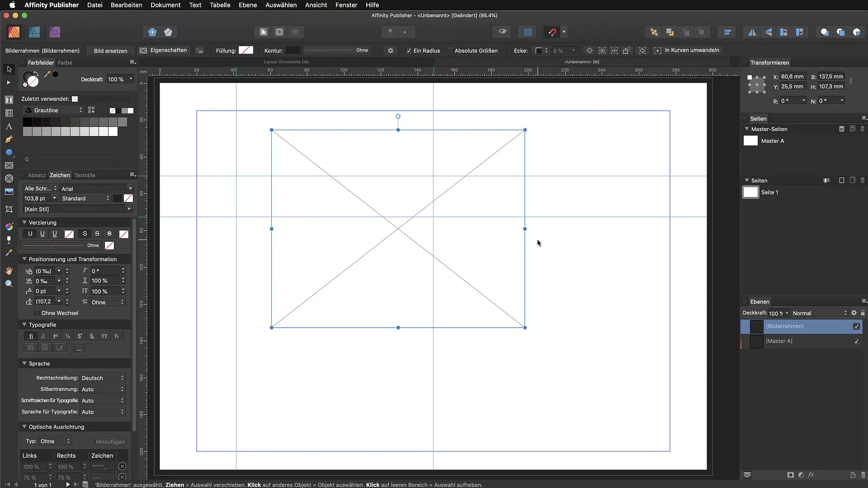Open the Rechtschreibung Deutsch dropdown

tap(103, 378)
